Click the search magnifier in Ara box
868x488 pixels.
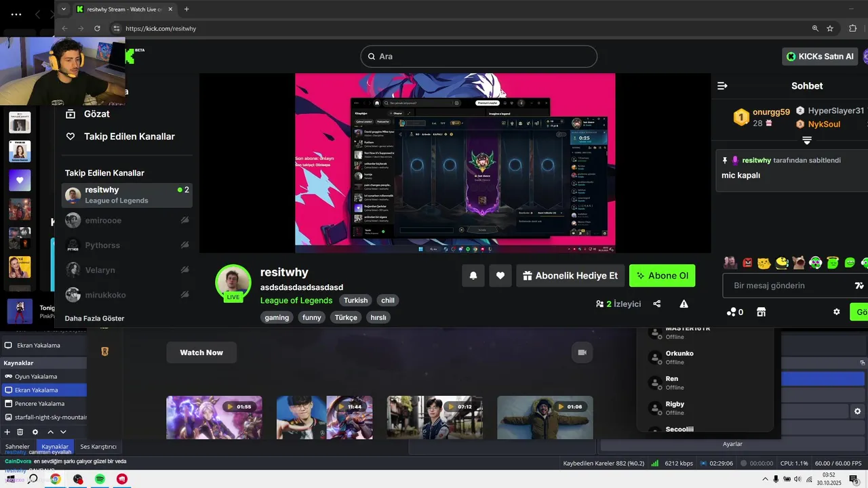(x=372, y=56)
